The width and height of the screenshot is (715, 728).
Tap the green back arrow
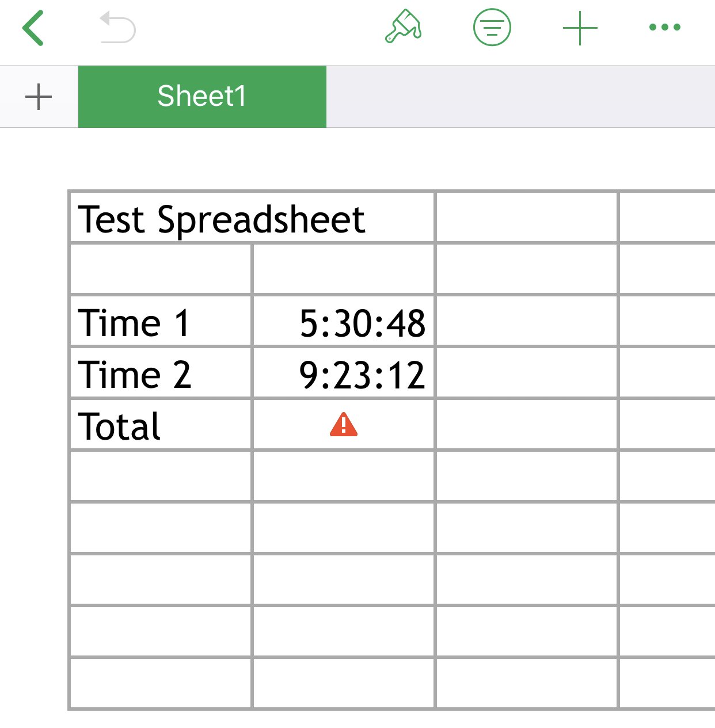(x=33, y=28)
